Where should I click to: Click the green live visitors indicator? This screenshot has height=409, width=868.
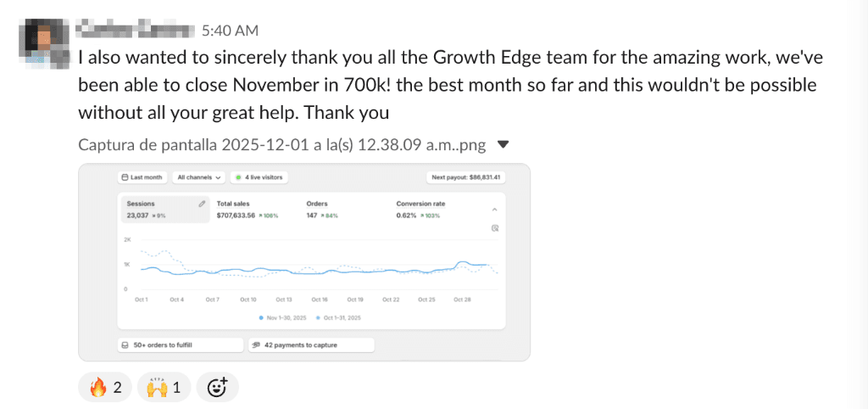coord(239,177)
